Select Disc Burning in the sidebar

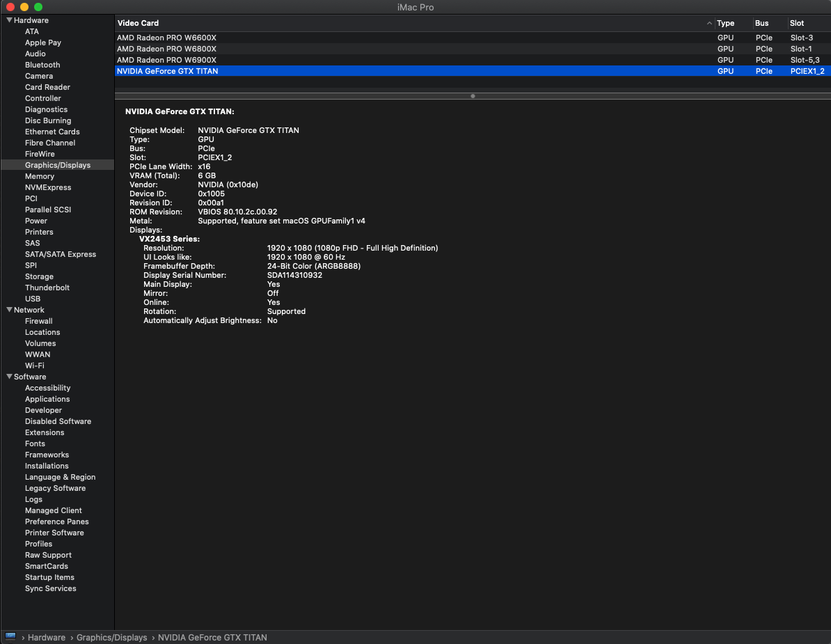(48, 120)
